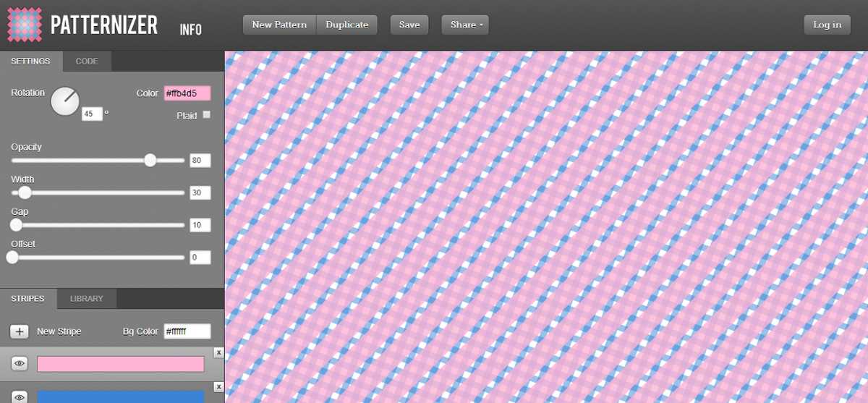
Task: Click the Duplicate button
Action: (x=347, y=25)
